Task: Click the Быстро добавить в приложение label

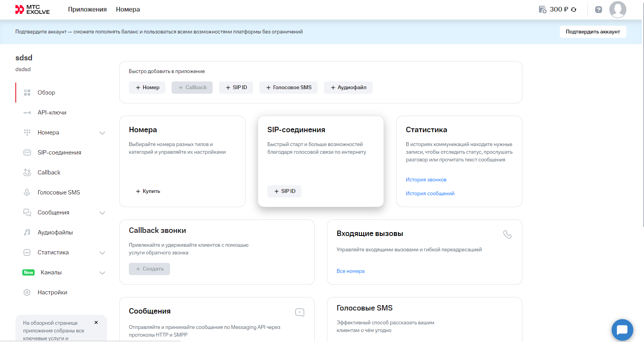Action: point(167,71)
